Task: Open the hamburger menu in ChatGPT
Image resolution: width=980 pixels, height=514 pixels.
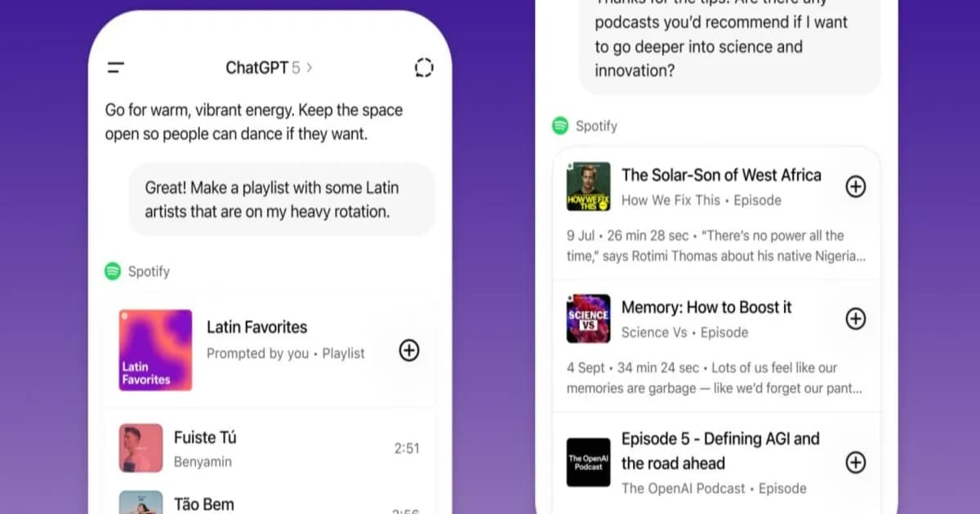Action: [x=116, y=68]
